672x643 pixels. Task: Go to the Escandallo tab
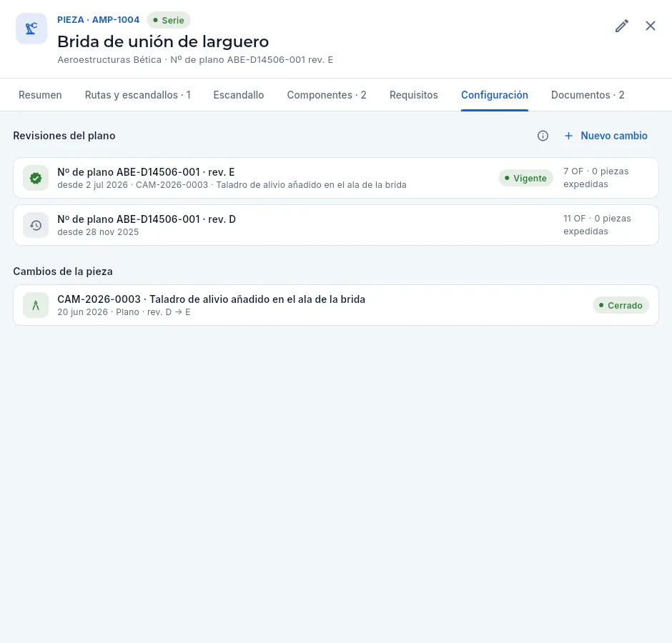coord(239,95)
